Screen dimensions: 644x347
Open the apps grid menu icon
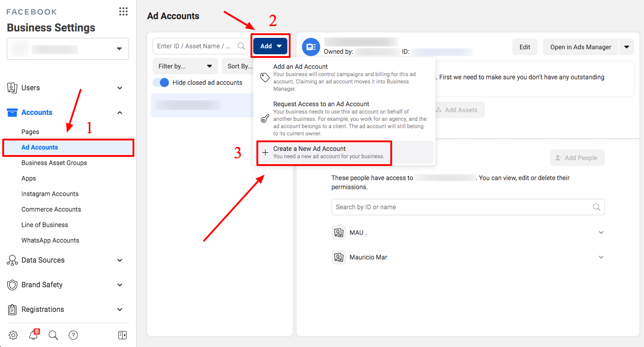click(x=123, y=12)
